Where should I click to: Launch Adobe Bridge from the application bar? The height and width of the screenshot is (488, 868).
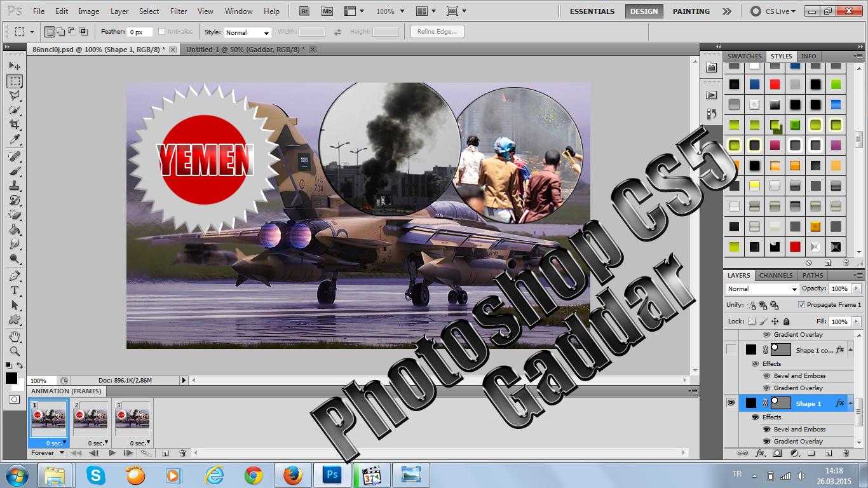[304, 11]
